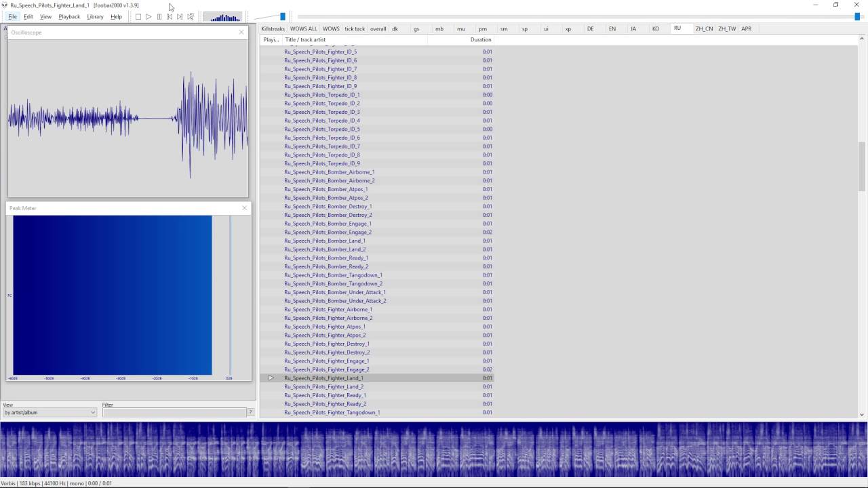Switch to the ZH_CN playlist tab

(704, 29)
